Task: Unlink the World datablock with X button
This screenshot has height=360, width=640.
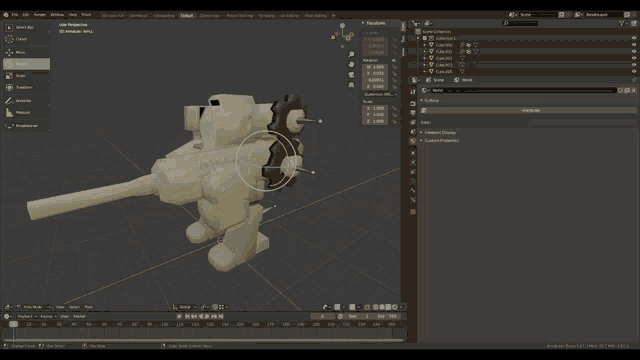Action: click(x=633, y=91)
